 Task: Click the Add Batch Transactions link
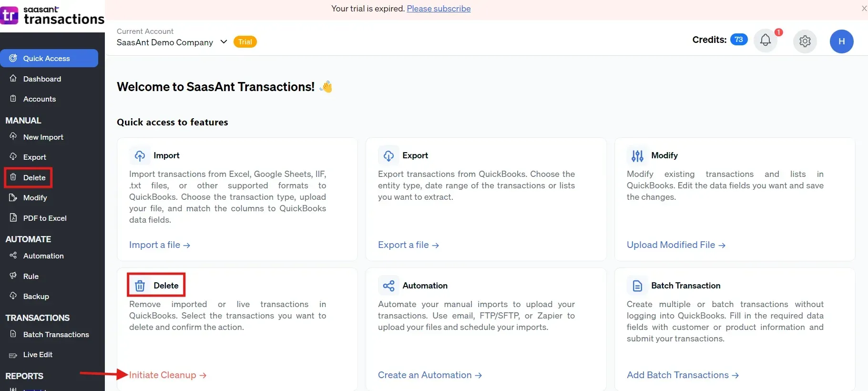click(683, 375)
